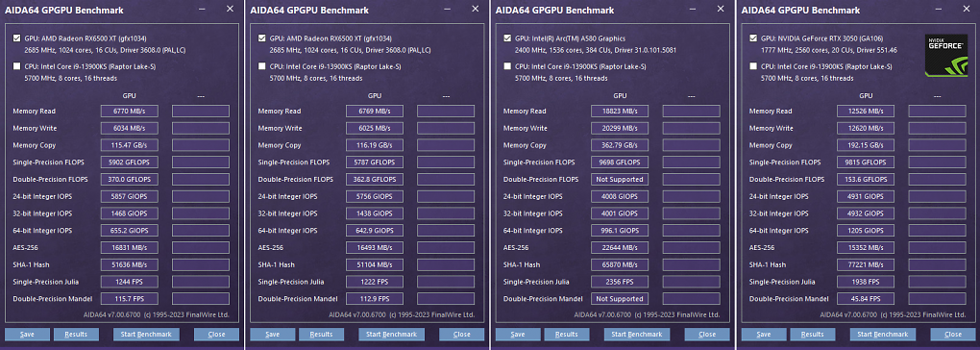
Task: Click Close button in the RTX 3050 window
Action: (x=953, y=335)
